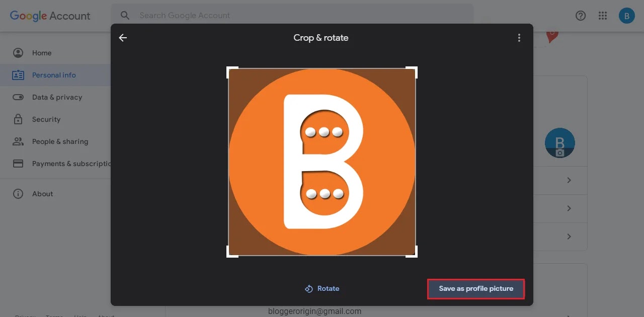This screenshot has height=317, width=644.
Task: Open the help question mark icon
Action: point(581,16)
